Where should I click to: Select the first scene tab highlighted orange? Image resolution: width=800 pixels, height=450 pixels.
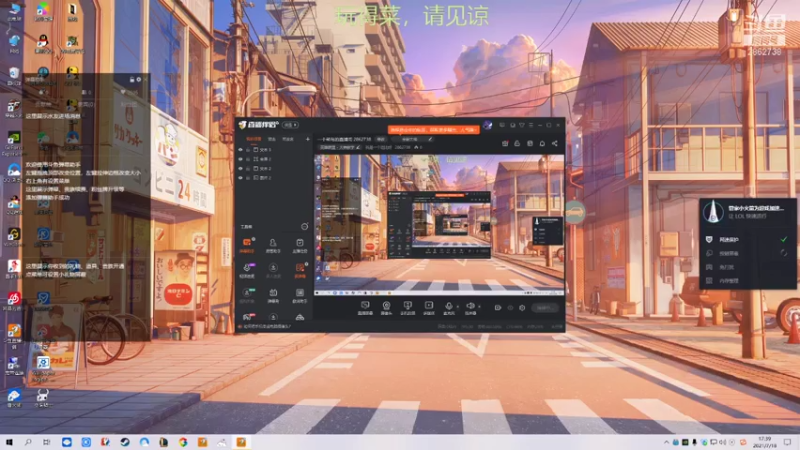tap(254, 139)
